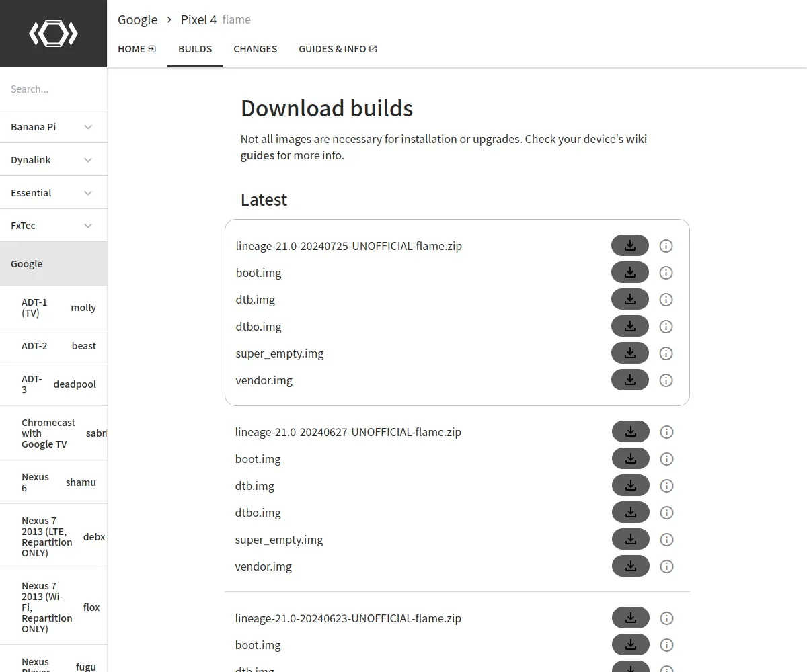The height and width of the screenshot is (672, 807).
Task: Download vendor.img from the Latest build
Action: [630, 380]
